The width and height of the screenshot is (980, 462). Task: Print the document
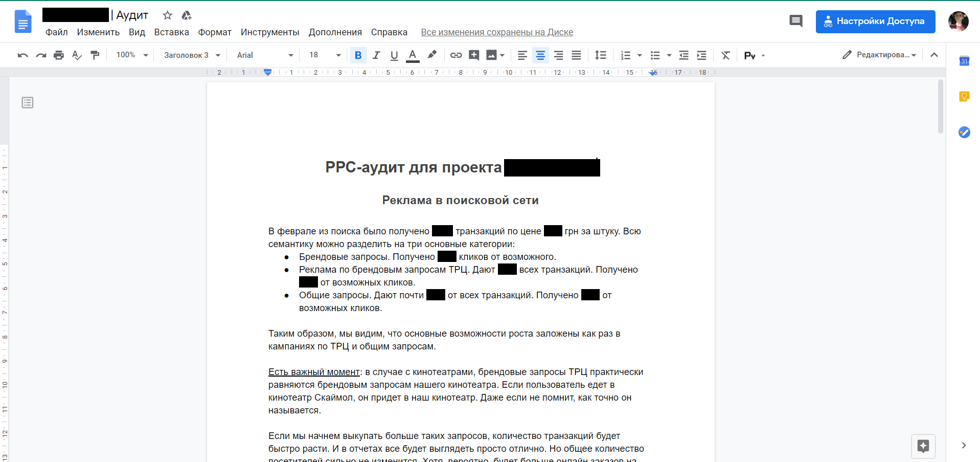tap(59, 55)
